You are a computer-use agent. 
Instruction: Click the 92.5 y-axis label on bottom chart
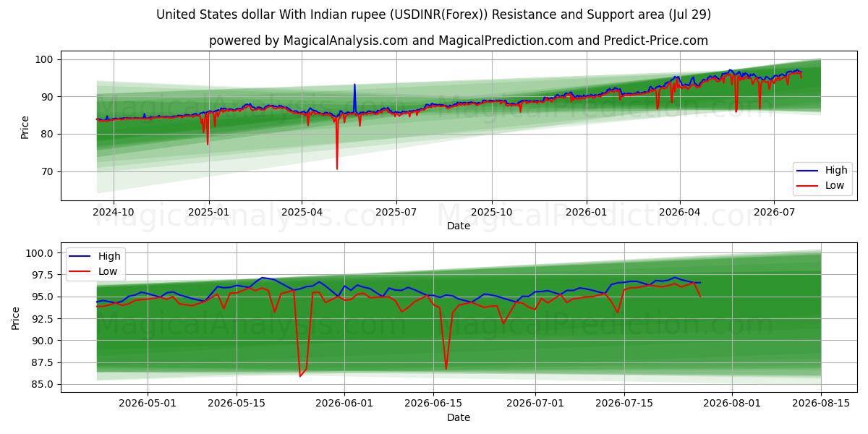click(x=43, y=319)
